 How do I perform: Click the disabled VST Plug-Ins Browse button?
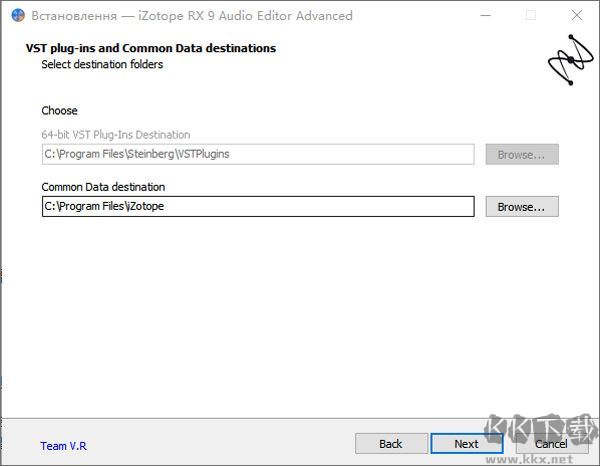pos(522,155)
